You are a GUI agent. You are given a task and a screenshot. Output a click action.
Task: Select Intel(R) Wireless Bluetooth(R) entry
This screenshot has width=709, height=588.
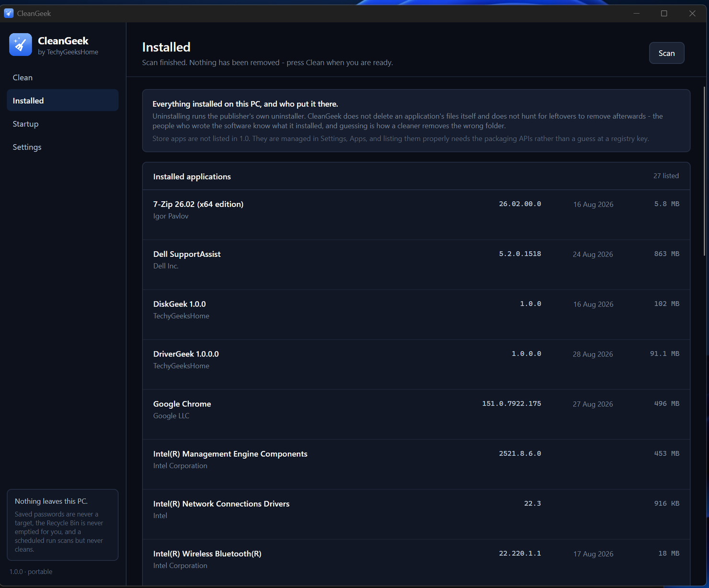coord(416,563)
